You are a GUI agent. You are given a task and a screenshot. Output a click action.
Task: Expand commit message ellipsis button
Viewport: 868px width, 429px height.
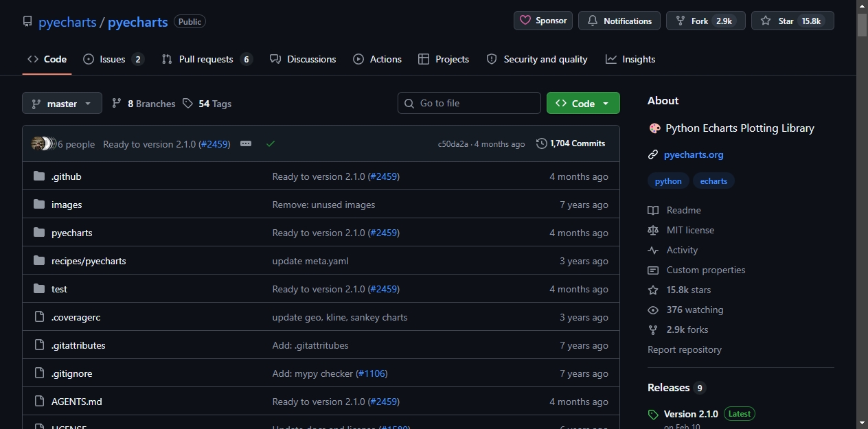click(x=246, y=143)
